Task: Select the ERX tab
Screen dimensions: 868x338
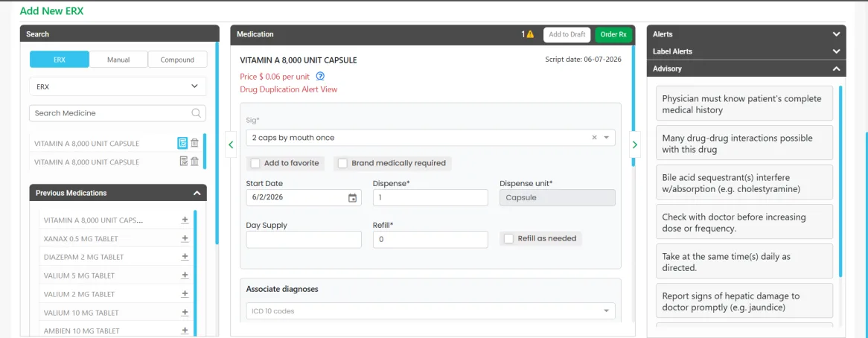Action: (60, 60)
